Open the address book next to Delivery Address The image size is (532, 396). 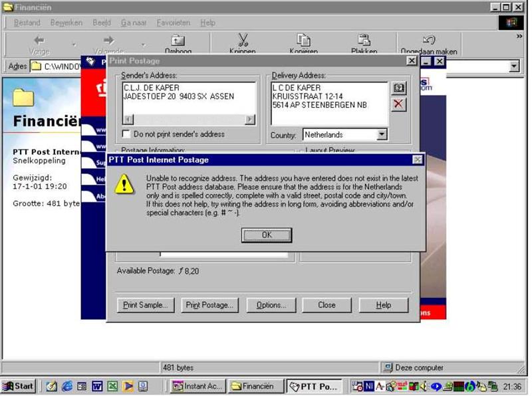(x=398, y=88)
